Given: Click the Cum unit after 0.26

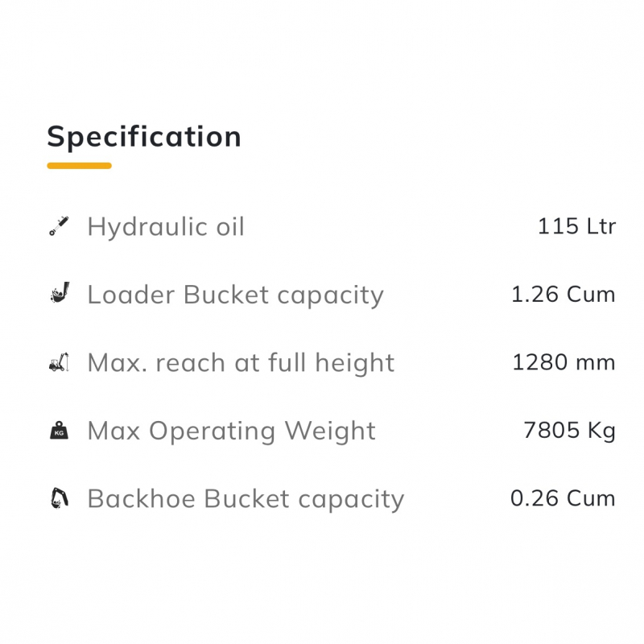Looking at the screenshot, I should 591,498.
